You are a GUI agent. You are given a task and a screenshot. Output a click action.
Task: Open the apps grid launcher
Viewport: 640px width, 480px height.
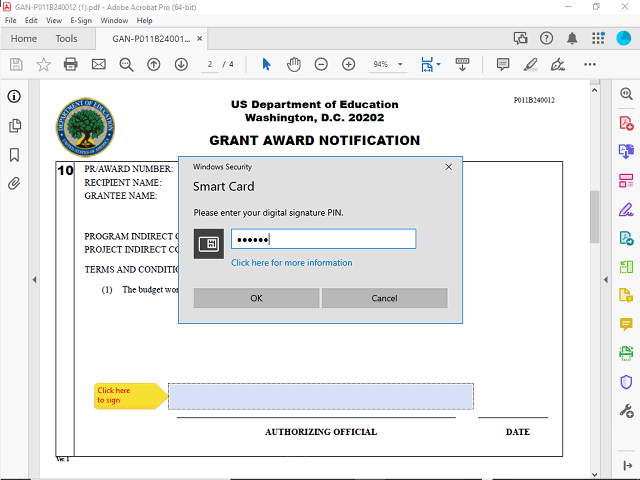[x=598, y=38]
